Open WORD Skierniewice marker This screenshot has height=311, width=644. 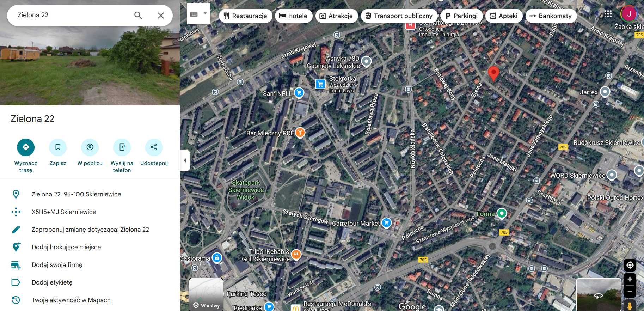(612, 175)
